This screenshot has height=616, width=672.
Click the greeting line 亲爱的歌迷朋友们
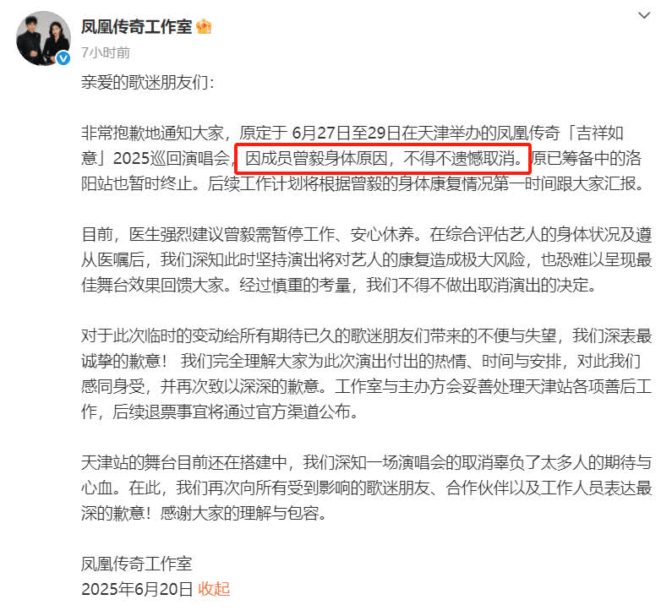[x=148, y=82]
